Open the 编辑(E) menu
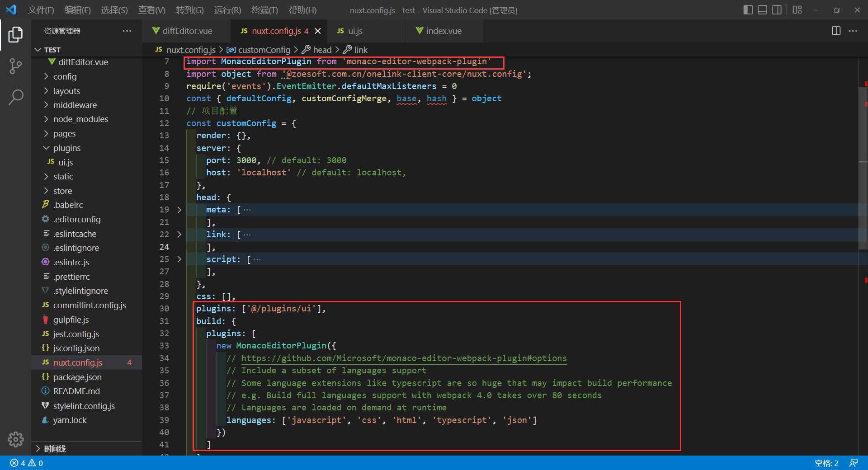This screenshot has height=470, width=868. [78, 10]
